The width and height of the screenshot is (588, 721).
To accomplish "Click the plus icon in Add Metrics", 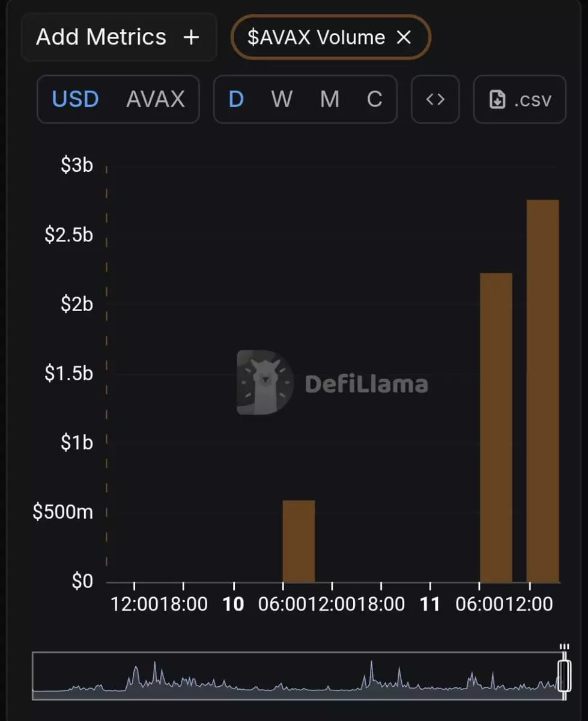I will pos(191,37).
